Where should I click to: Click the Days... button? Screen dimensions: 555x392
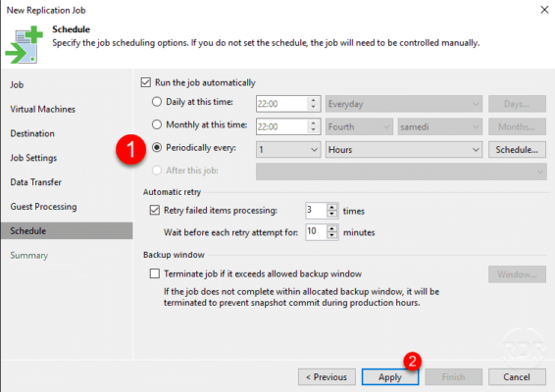click(x=517, y=104)
